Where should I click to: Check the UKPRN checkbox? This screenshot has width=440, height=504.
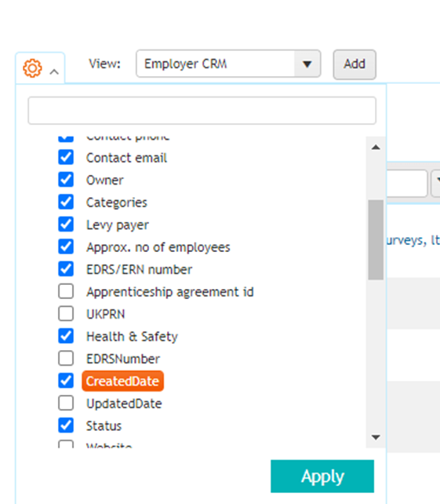66,313
